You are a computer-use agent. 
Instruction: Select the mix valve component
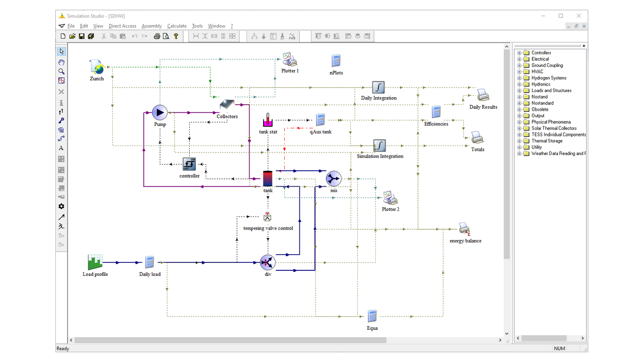(x=334, y=179)
